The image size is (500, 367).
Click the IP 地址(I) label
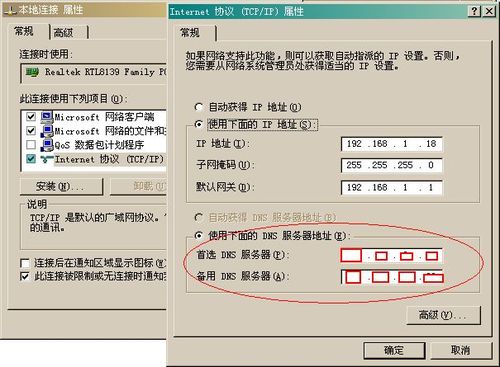(x=223, y=144)
